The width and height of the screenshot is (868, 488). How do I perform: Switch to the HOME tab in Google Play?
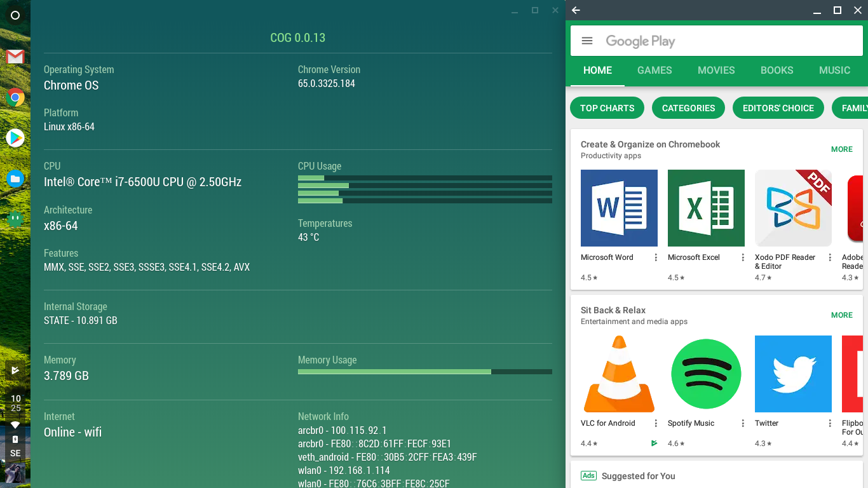[x=597, y=71]
